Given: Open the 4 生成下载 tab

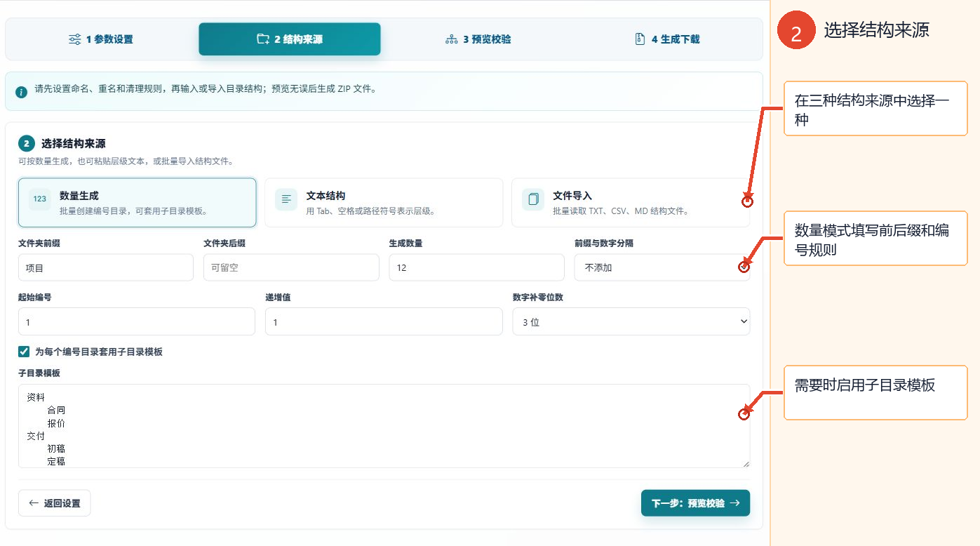Looking at the screenshot, I should 666,39.
